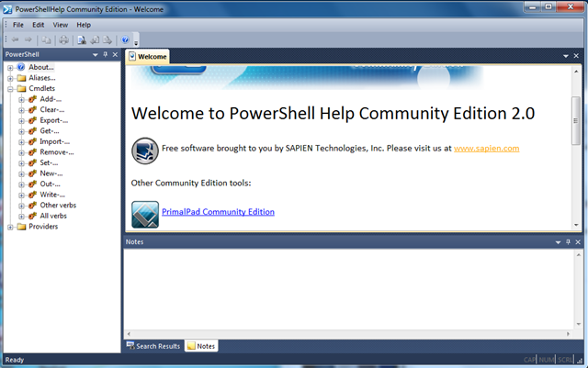Expand the Providers tree node
This screenshot has height=368, width=588.
10,227
